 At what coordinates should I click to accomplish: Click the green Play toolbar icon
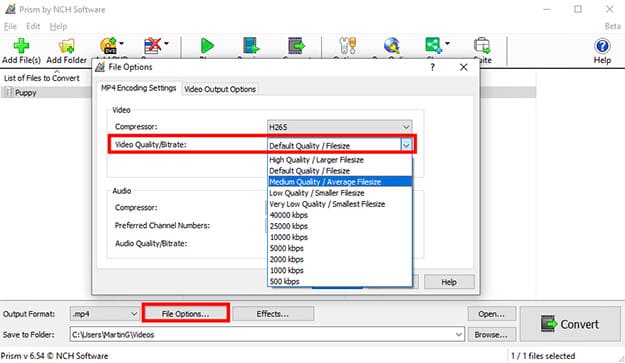(x=207, y=46)
